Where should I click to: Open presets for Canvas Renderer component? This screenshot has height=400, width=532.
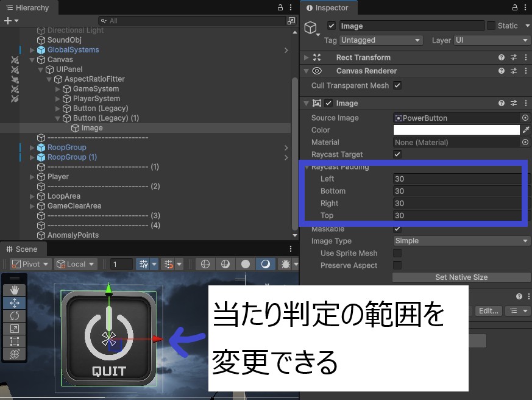pos(513,71)
